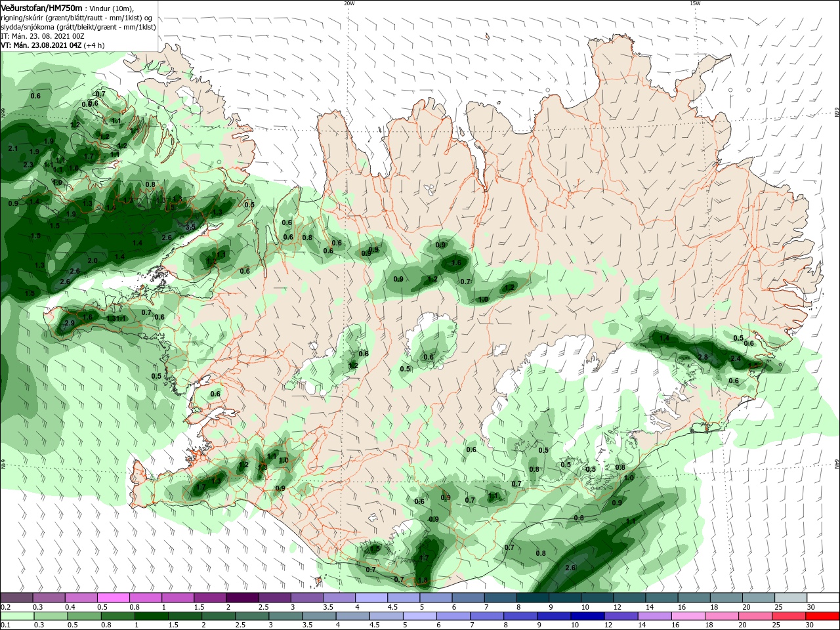Click the 2.0 precipitation value in the west bay

click(93, 261)
